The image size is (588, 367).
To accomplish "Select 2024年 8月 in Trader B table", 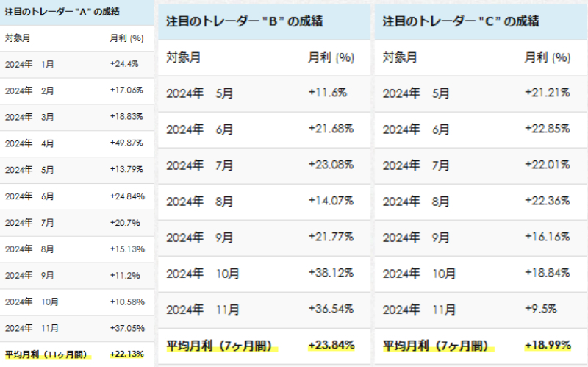I will pos(199,202).
